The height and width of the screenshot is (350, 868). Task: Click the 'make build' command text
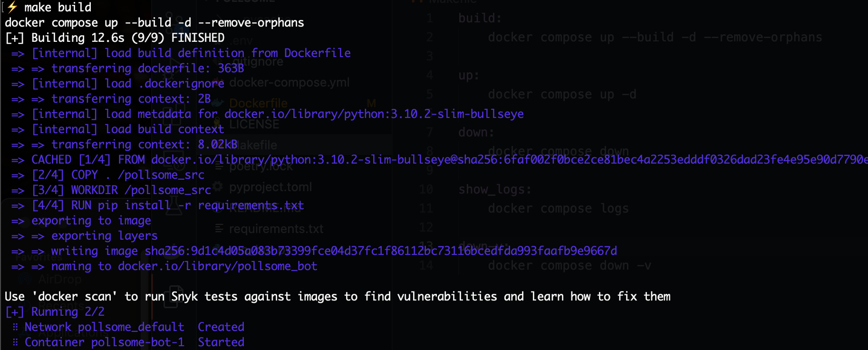click(x=58, y=7)
